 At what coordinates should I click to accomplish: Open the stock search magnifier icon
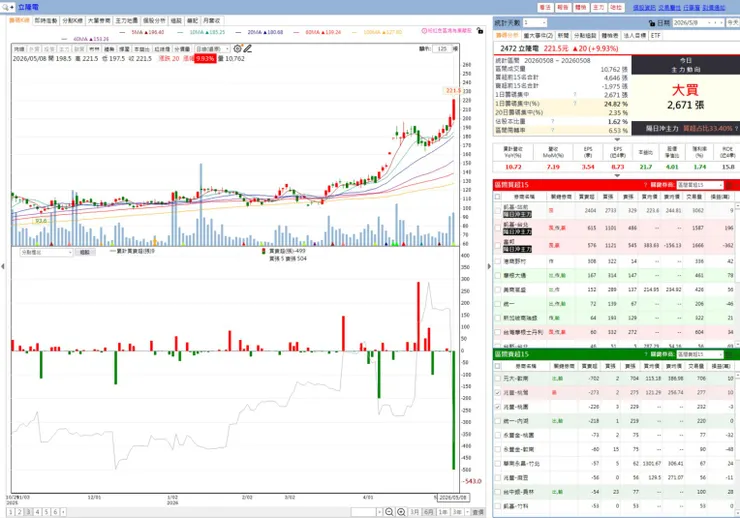pos(5,7)
